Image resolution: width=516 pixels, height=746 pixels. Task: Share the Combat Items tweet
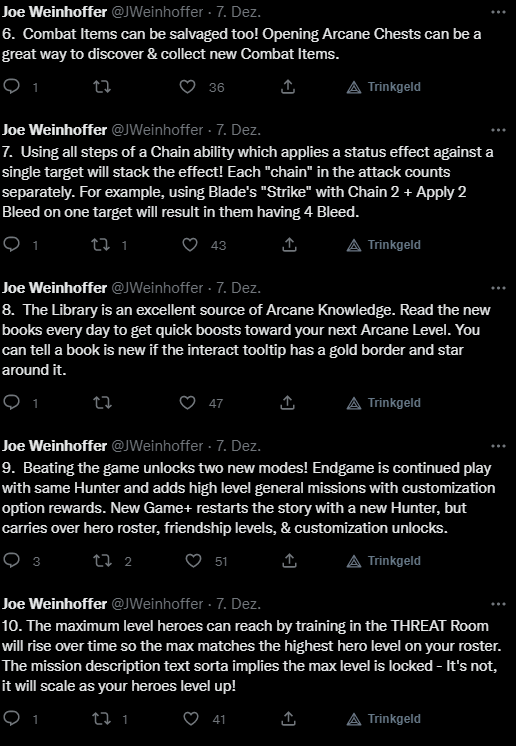288,87
